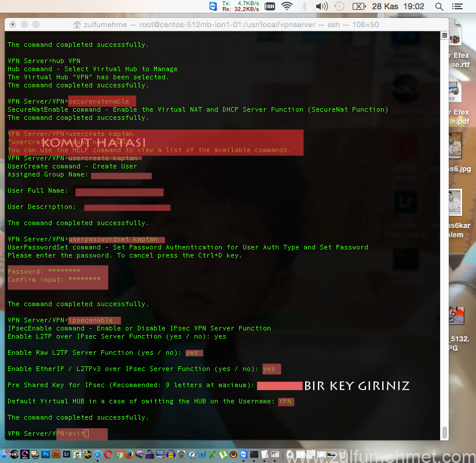The width and height of the screenshot is (476, 463).
Task: Open the green X dock icon
Action: (x=212, y=454)
